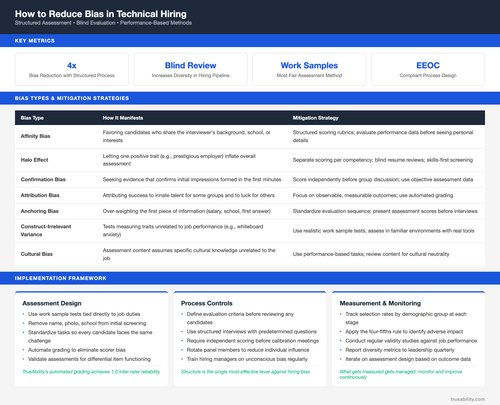This screenshot has height=405, width=500.
Task: Click bullet 'Apply the four-fifths rule to identify adverse impact'
Action: tap(404, 332)
